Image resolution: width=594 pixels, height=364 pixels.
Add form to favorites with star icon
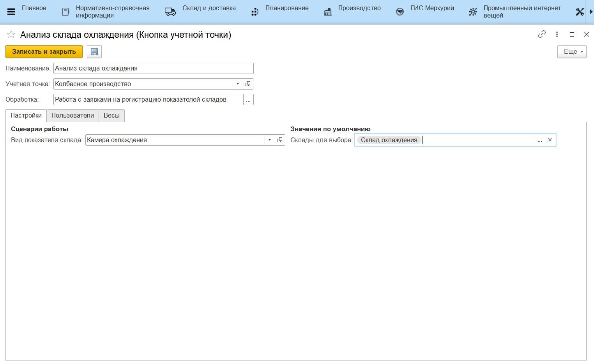point(11,35)
